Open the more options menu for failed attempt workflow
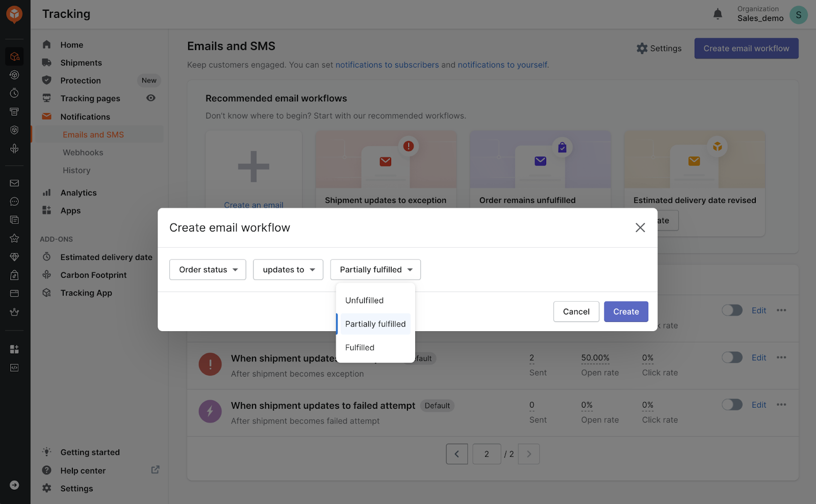Viewport: 816px width, 504px height. pos(781,405)
